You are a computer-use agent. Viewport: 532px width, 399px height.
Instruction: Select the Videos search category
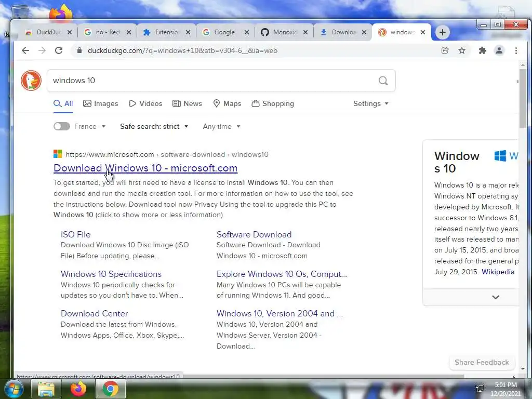tap(145, 103)
